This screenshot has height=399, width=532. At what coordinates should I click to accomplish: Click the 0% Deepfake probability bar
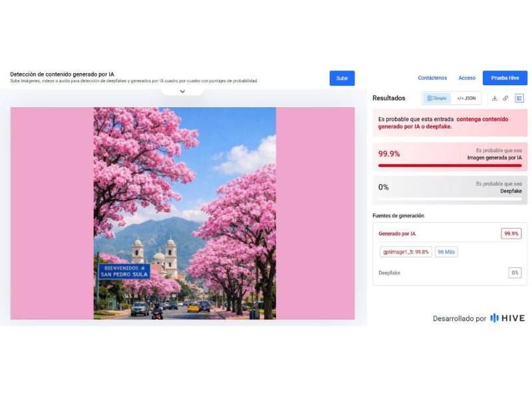pos(450,198)
